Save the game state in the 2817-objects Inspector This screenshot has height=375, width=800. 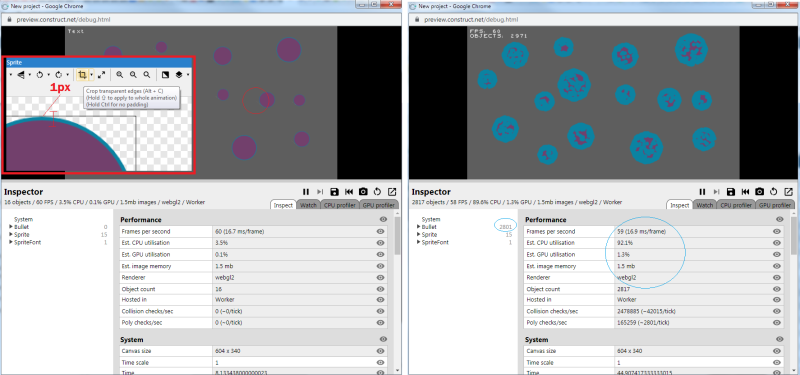pos(731,192)
